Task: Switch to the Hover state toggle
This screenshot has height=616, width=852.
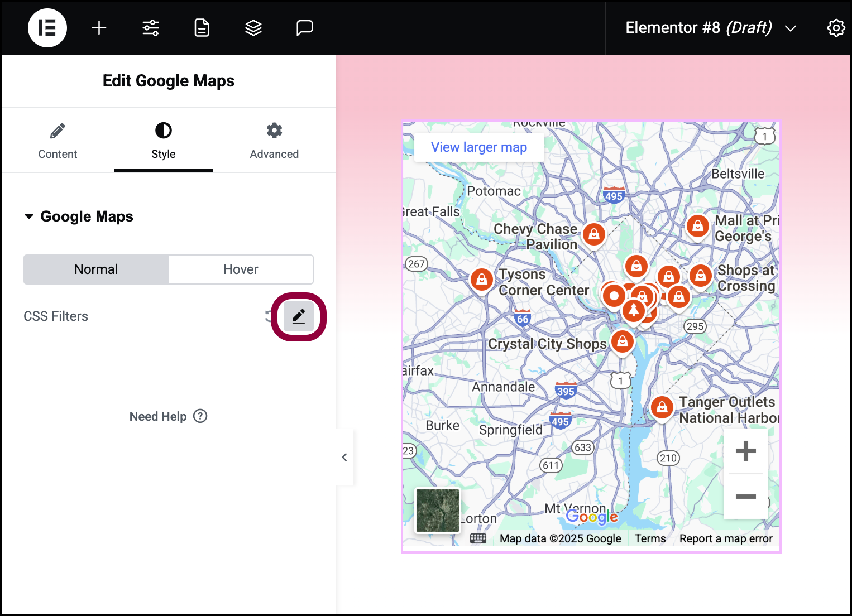Action: [241, 269]
